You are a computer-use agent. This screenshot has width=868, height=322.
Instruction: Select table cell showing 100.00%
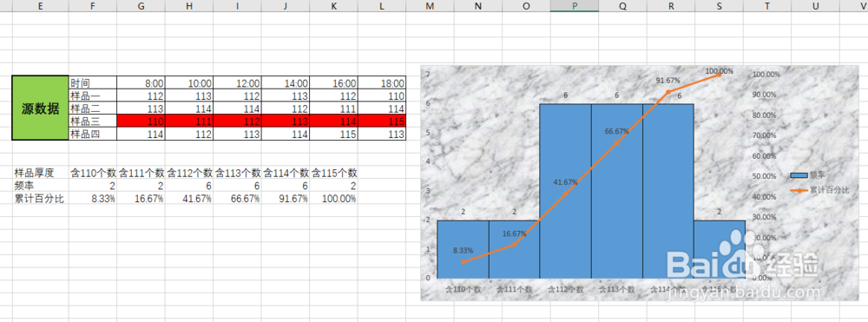334,199
